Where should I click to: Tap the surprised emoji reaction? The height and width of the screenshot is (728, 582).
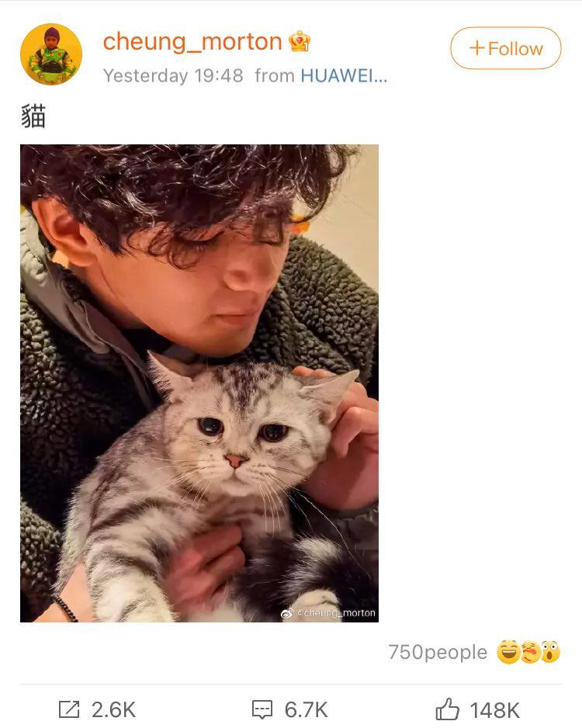pos(550,652)
